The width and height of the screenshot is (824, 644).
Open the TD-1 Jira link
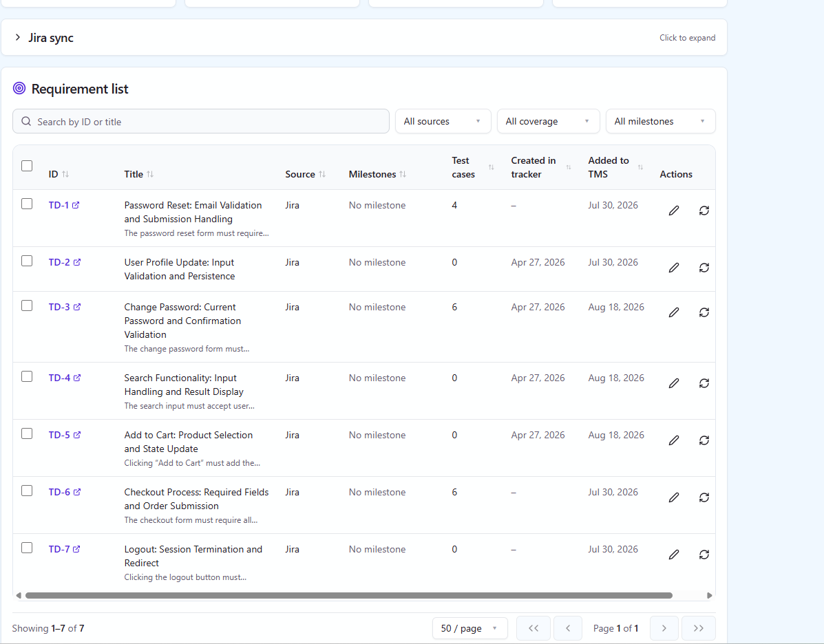tap(63, 206)
